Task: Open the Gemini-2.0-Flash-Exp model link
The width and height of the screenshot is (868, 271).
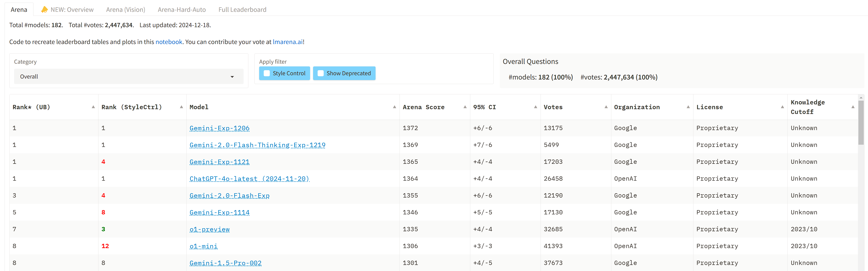Action: coord(229,196)
